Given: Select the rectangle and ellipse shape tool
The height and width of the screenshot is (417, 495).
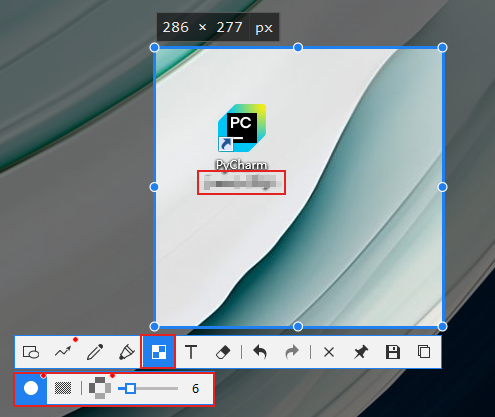Looking at the screenshot, I should point(31,352).
